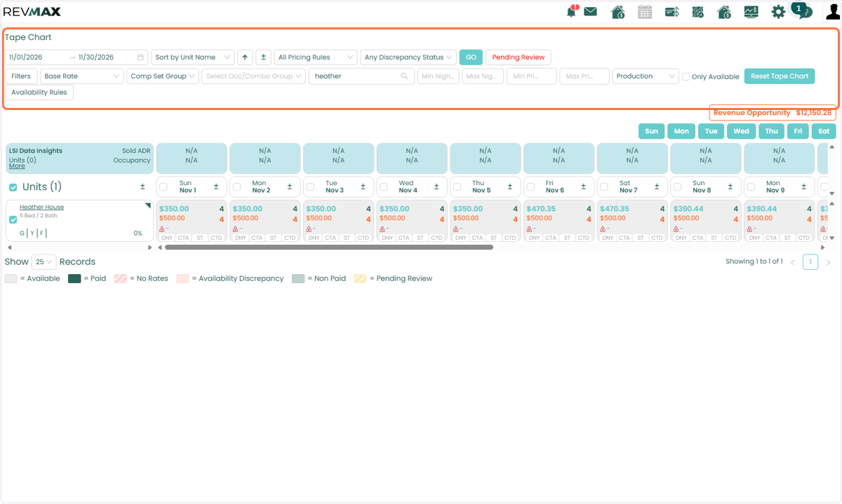Check the Sun Nov 1 column checkbox
The width and height of the screenshot is (842, 504).
[x=163, y=187]
